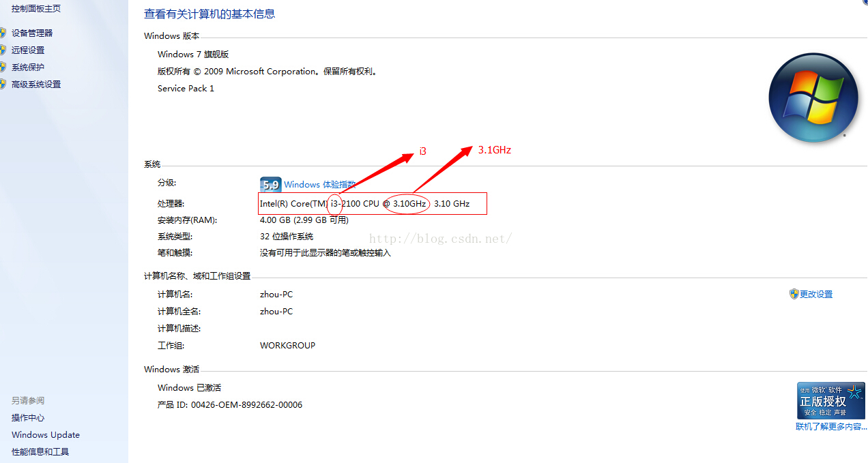Click the 5.9 experience index badge
The image size is (868, 463).
point(270,185)
